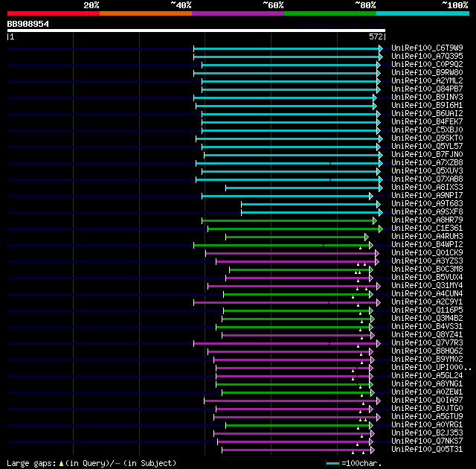Click the UniRef100_B9I6H1 label
476x469 pixels.
click(427, 106)
